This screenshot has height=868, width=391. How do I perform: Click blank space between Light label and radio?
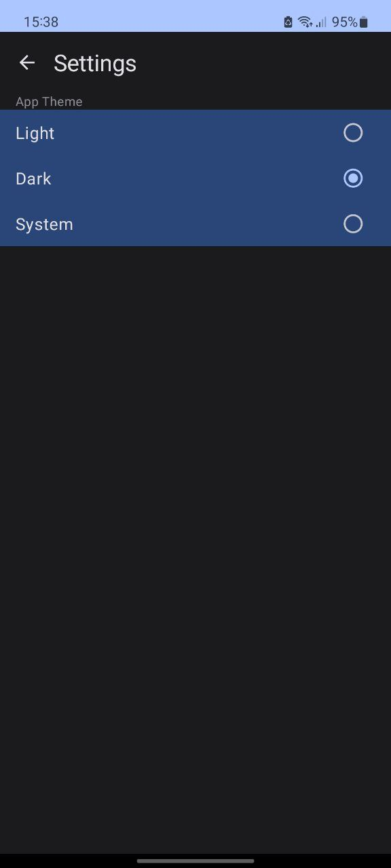click(x=199, y=133)
